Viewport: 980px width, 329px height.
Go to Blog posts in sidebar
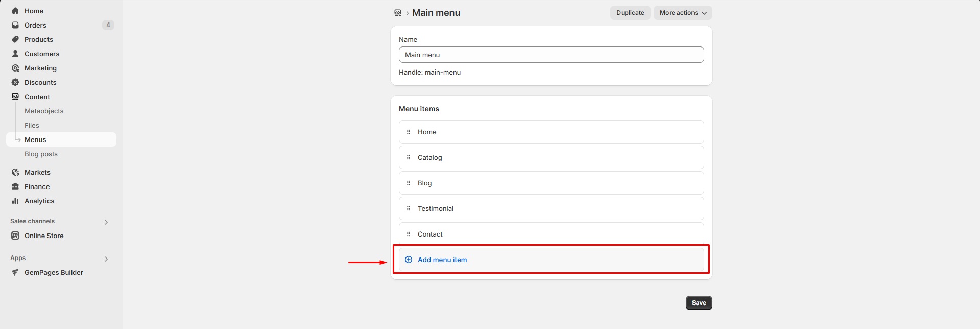coord(41,154)
